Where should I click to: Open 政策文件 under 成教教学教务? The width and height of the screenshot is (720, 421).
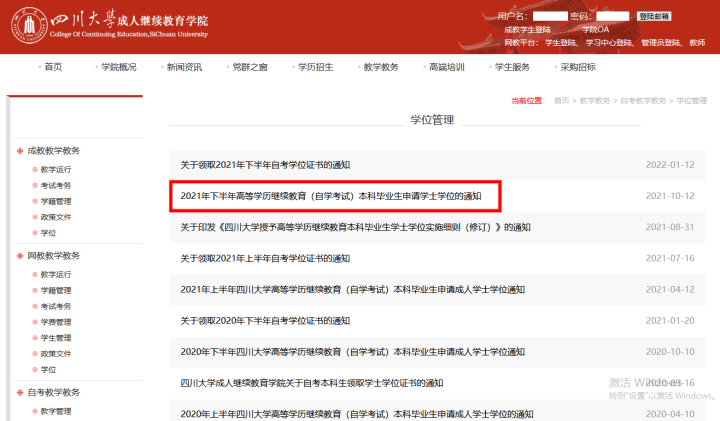(56, 217)
